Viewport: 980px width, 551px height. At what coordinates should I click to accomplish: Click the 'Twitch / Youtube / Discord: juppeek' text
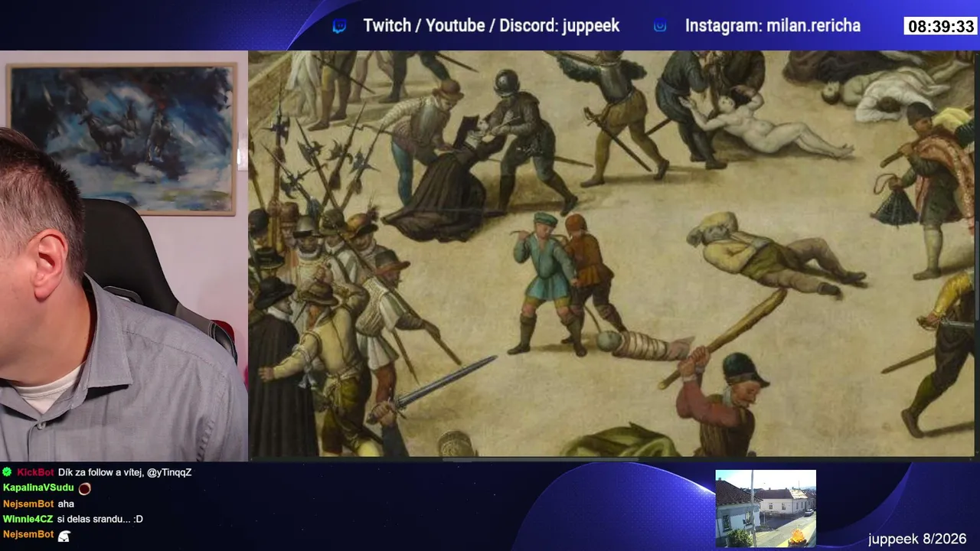(491, 26)
